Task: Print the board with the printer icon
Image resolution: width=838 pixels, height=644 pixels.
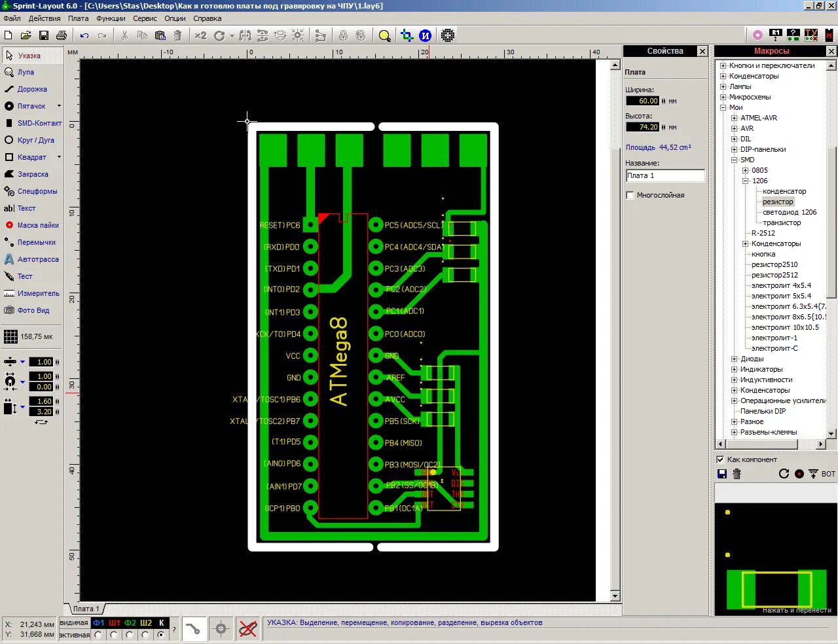Action: point(62,35)
